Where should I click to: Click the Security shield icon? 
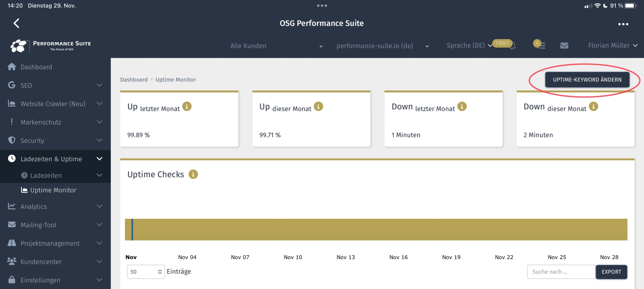pyautogui.click(x=12, y=140)
